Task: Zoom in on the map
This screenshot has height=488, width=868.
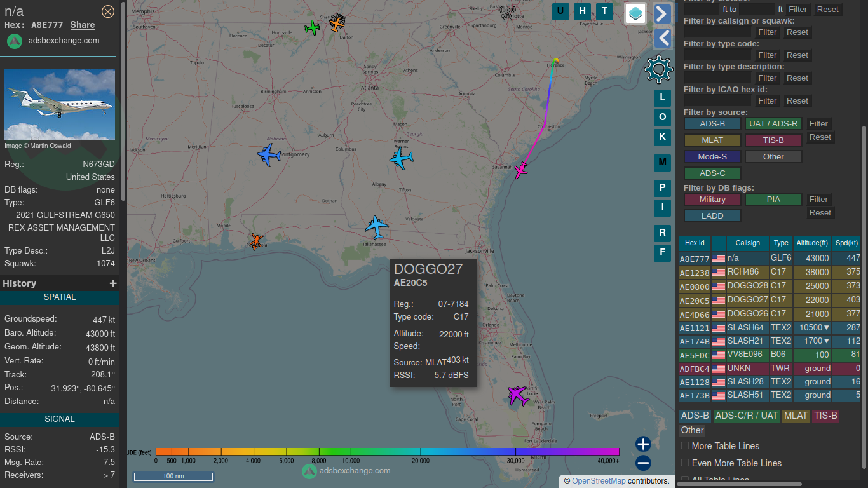Action: point(643,444)
